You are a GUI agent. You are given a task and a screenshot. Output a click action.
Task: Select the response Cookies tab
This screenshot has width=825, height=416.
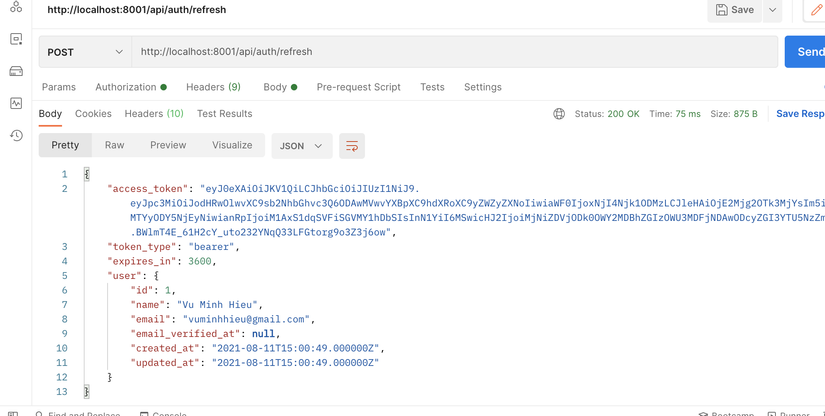click(93, 114)
